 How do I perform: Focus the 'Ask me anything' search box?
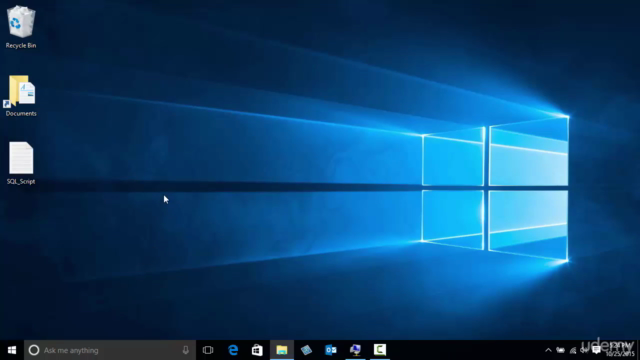coord(110,350)
